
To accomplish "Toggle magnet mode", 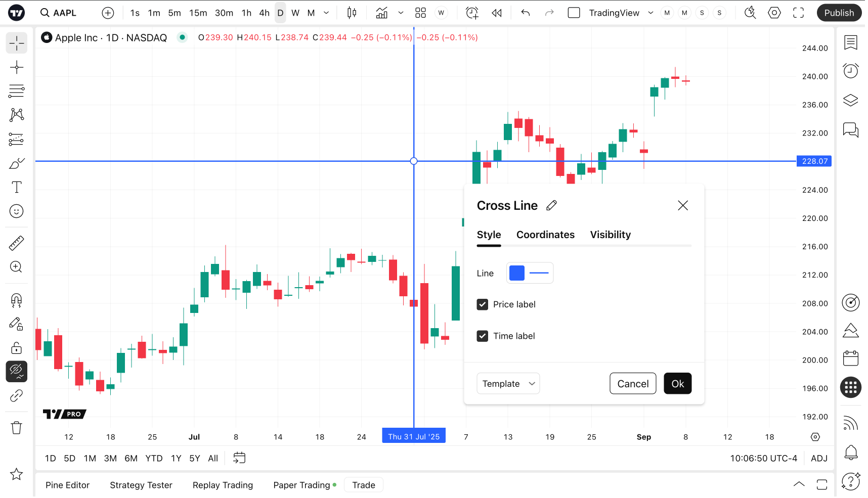I will pos(17,301).
